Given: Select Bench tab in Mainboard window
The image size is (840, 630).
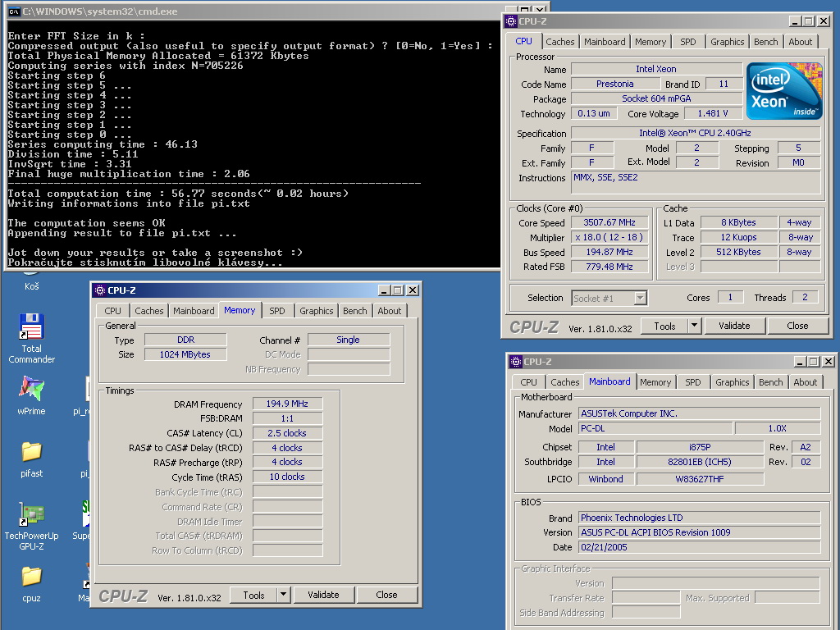Looking at the screenshot, I should [x=770, y=382].
